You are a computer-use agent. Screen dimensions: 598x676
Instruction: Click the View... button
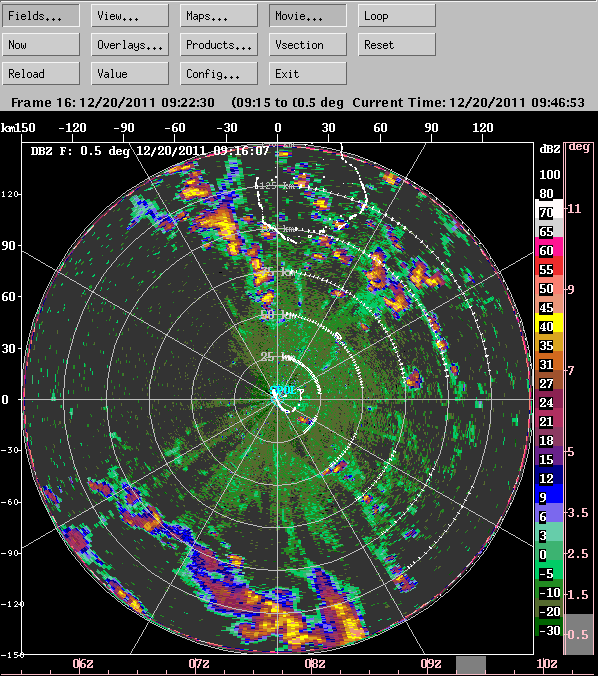(x=130, y=16)
